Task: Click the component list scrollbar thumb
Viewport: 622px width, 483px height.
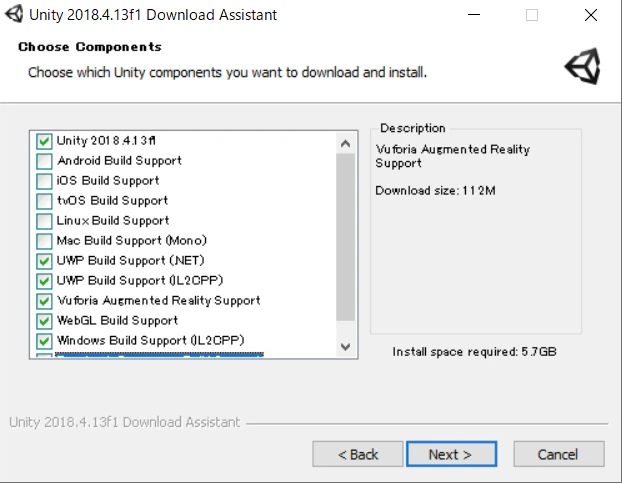Action: pyautogui.click(x=345, y=237)
